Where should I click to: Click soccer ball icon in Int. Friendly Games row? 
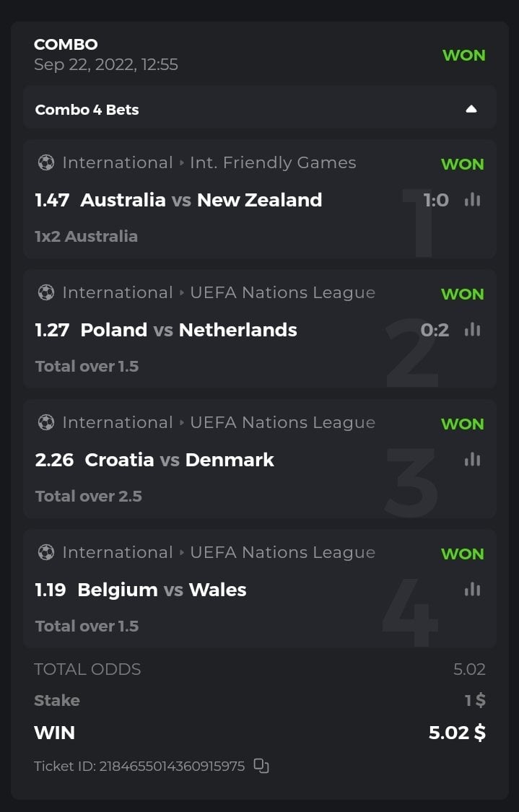pyautogui.click(x=45, y=162)
